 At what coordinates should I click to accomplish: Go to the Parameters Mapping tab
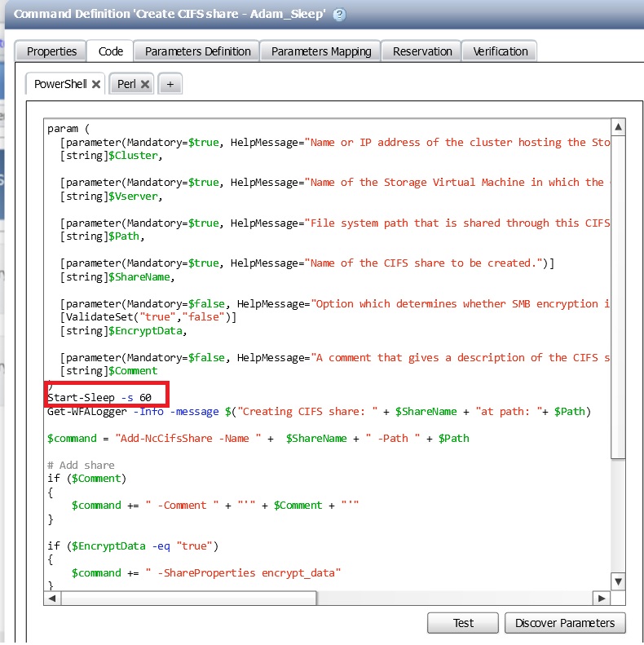(x=321, y=51)
